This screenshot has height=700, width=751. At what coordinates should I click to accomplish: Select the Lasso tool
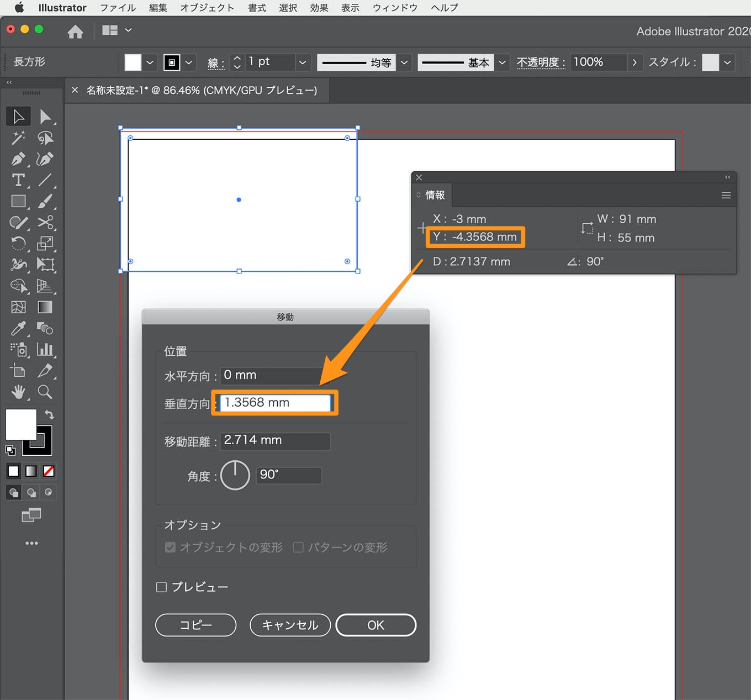click(45, 138)
